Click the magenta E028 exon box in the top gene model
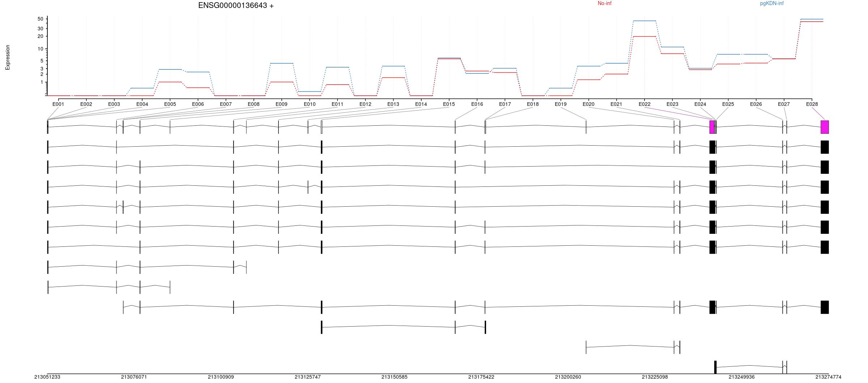 825,127
